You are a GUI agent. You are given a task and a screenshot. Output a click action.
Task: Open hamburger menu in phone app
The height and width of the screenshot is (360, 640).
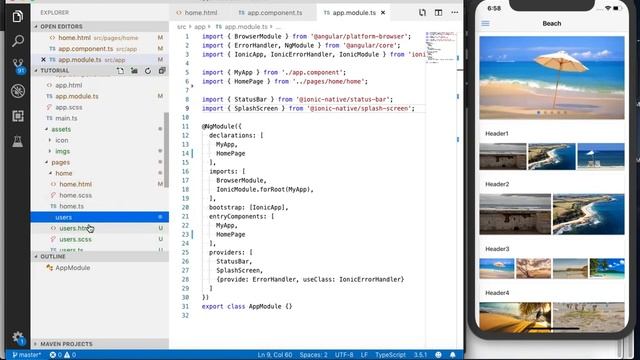[485, 23]
